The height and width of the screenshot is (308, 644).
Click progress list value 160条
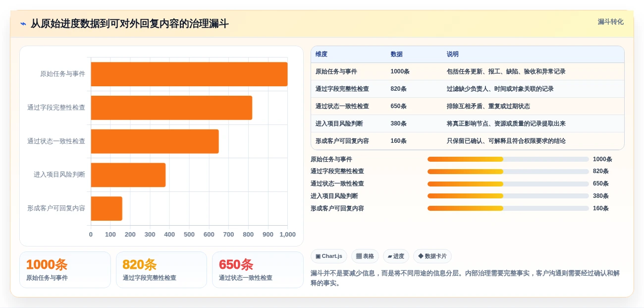click(601, 208)
